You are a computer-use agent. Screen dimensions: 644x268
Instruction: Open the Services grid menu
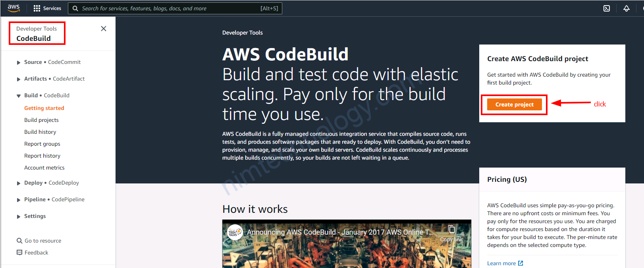coord(37,8)
